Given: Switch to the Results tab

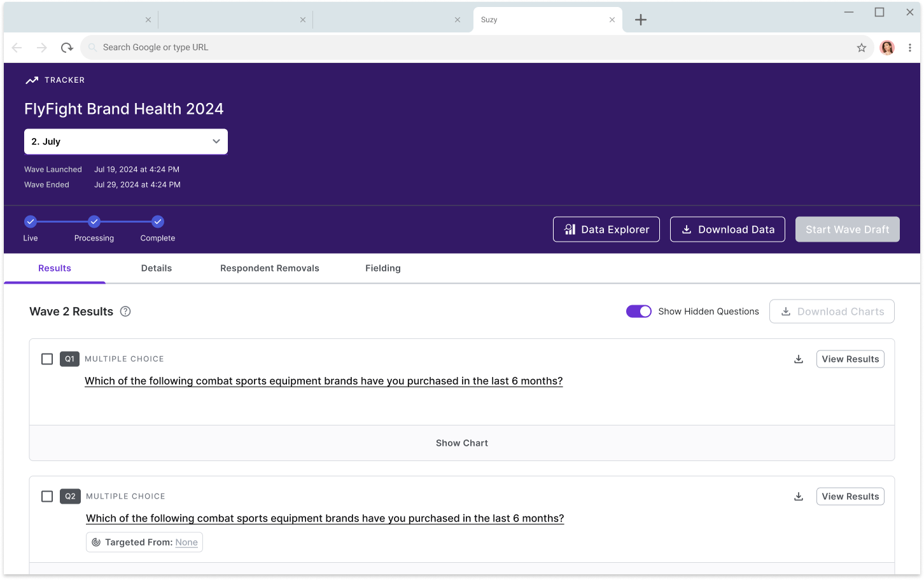Looking at the screenshot, I should [x=55, y=268].
